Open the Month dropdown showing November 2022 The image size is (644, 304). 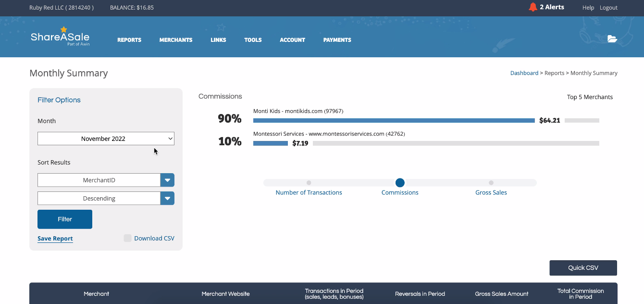coord(106,139)
